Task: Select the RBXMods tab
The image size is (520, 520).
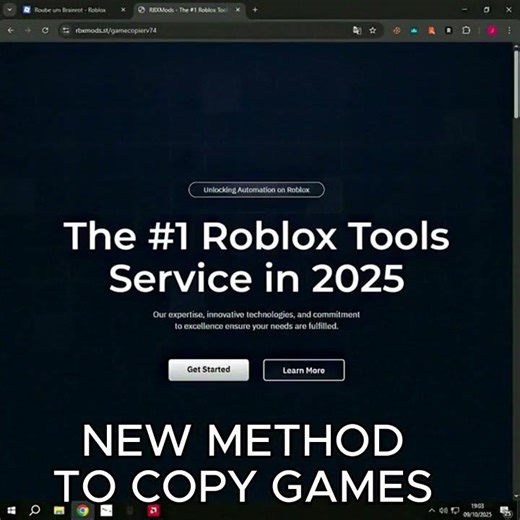Action: [187, 10]
